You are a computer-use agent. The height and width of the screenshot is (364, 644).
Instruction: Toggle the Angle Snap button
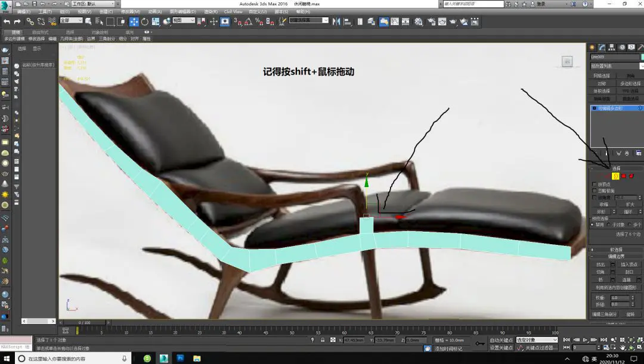(x=249, y=22)
